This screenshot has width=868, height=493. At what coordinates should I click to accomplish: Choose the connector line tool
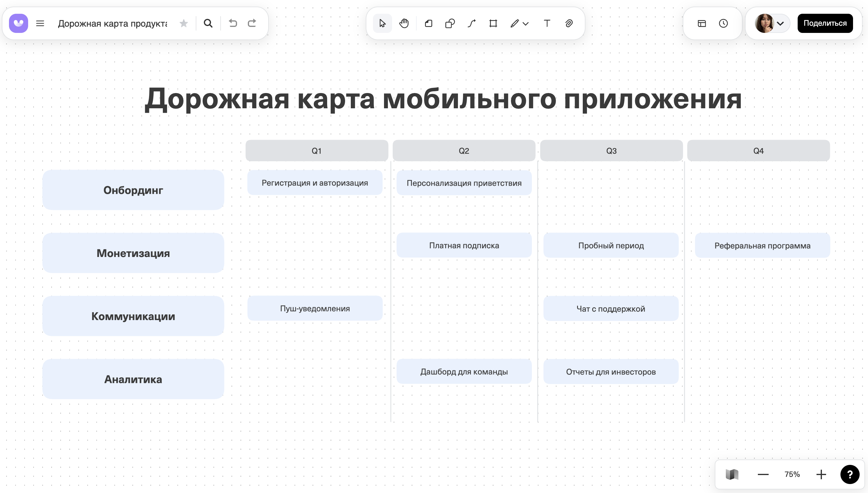pos(471,23)
